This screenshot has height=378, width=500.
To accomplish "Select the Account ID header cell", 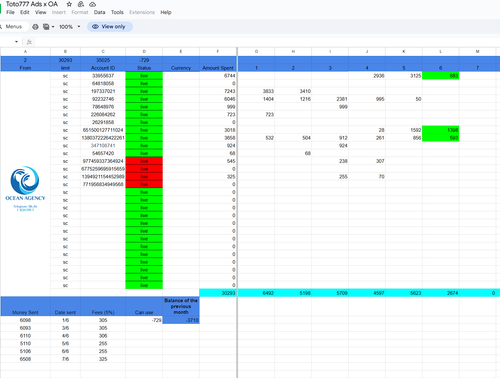I will point(103,68).
